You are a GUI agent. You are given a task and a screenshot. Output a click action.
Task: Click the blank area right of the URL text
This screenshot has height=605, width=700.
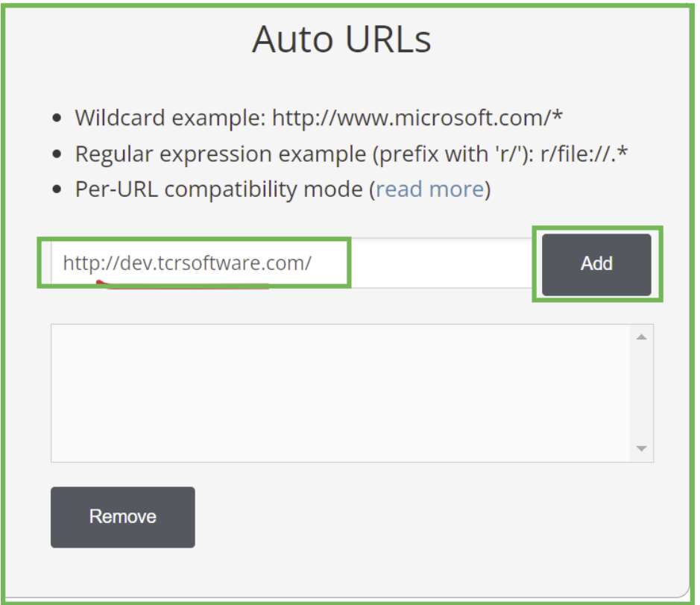coord(432,263)
